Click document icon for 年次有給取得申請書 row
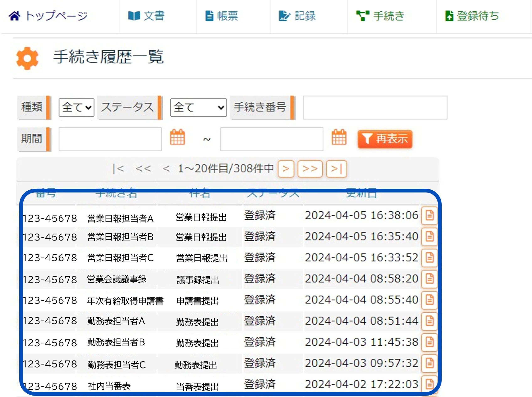This screenshot has width=532, height=397. (x=429, y=300)
